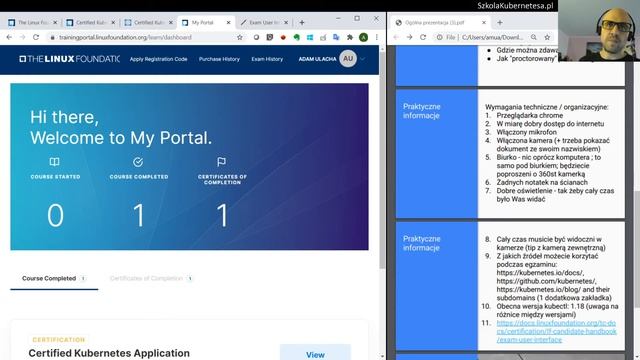Image resolution: width=640 pixels, height=360 pixels.
Task: Reload the trainingportal.linuxfoundation.org page
Action: coord(36,37)
